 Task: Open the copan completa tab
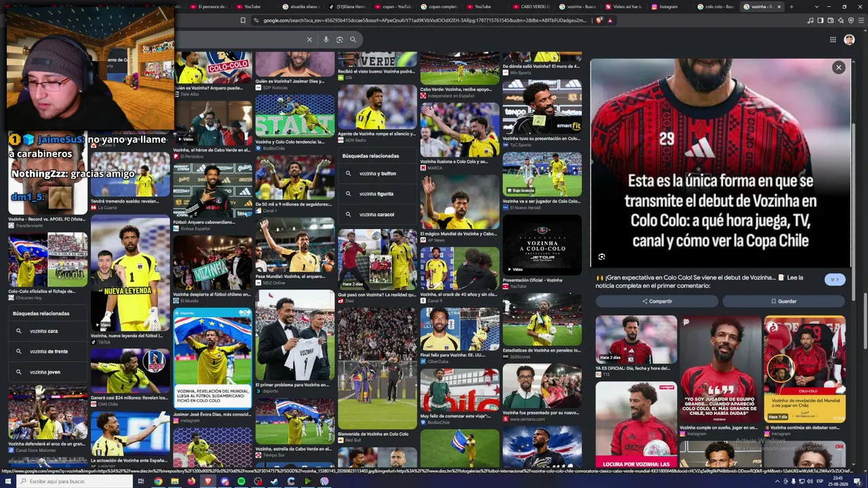440,7
